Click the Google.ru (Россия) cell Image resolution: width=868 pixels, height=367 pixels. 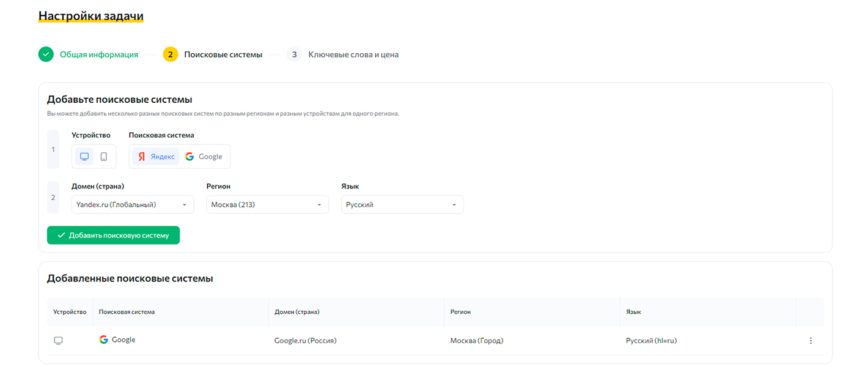point(306,341)
